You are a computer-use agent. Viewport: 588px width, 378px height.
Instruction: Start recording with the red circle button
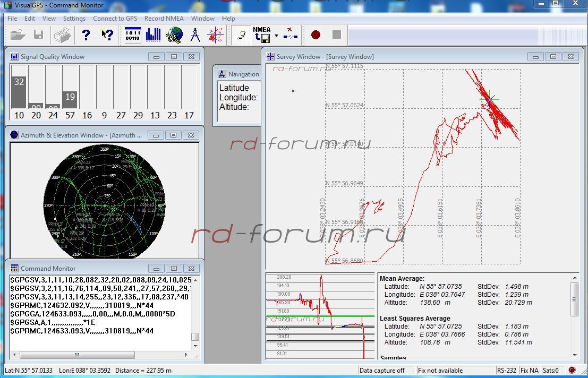(x=316, y=35)
